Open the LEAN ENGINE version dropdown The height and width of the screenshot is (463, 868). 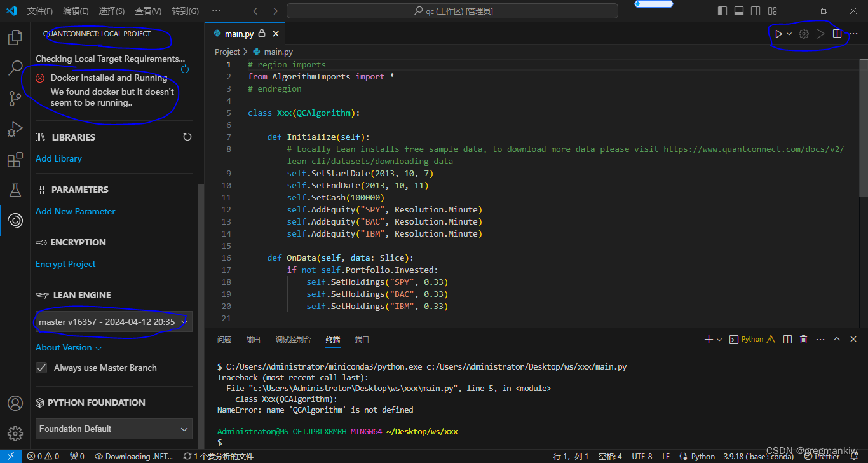[x=114, y=322]
